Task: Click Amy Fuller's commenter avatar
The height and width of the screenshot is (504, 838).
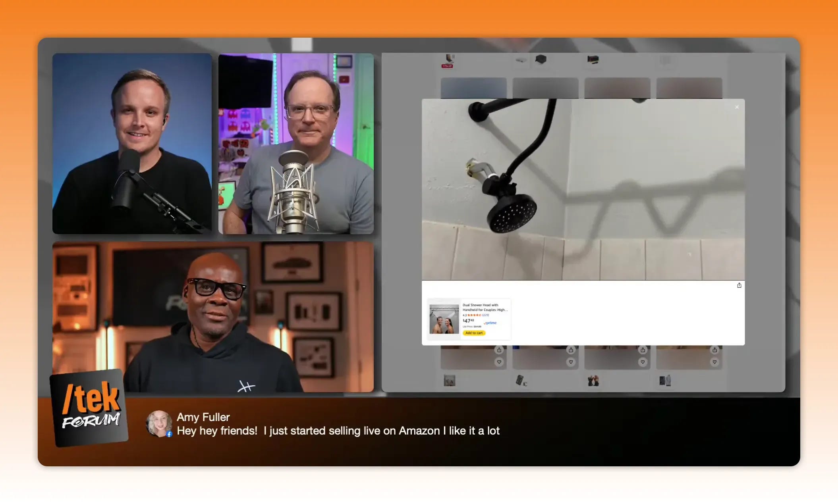Action: tap(159, 423)
